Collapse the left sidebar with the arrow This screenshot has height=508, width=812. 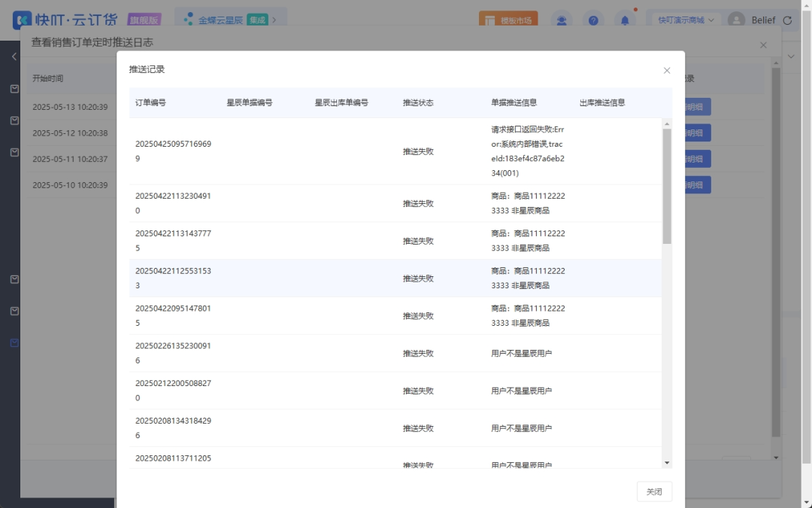pyautogui.click(x=14, y=56)
